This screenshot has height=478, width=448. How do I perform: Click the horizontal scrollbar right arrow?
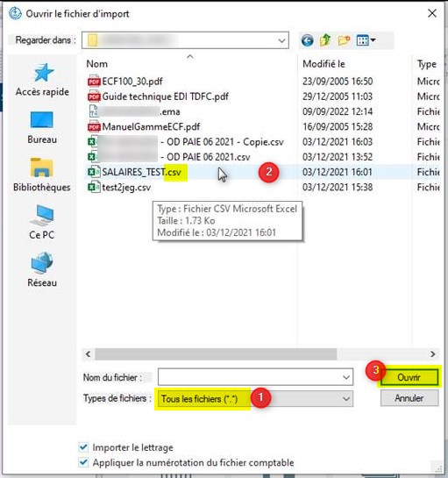pyautogui.click(x=433, y=354)
